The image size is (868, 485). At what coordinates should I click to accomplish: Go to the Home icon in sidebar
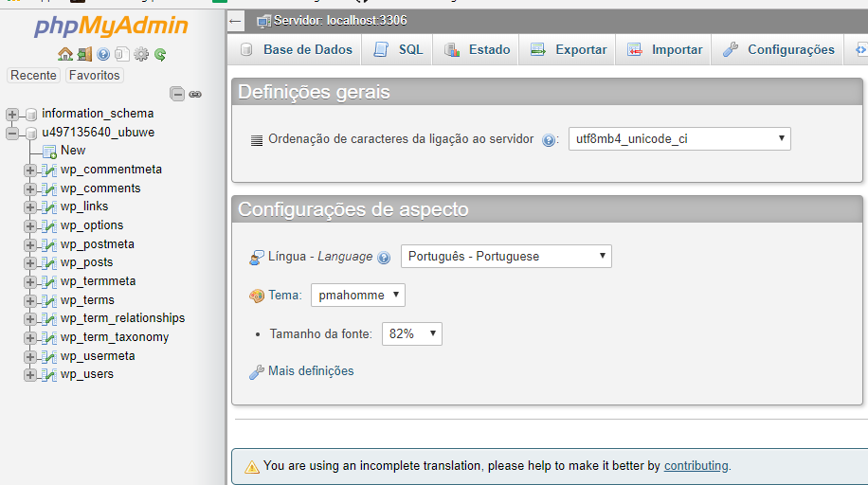point(65,54)
